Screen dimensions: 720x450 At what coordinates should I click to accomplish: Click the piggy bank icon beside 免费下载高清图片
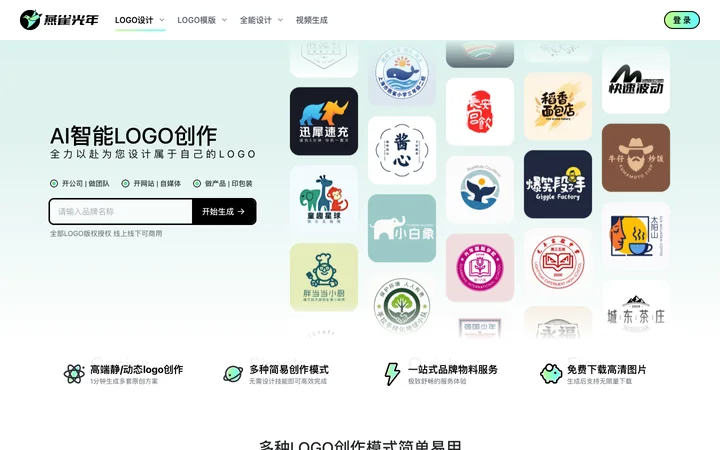[551, 374]
